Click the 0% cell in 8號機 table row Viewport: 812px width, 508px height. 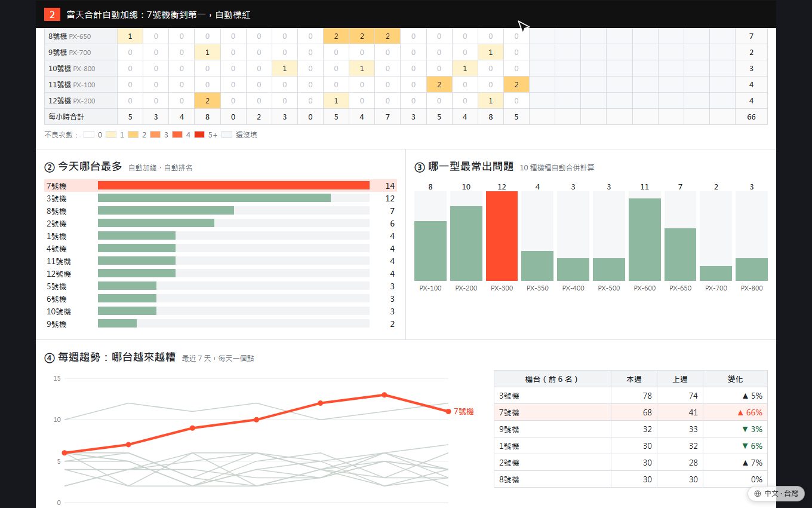(x=735, y=479)
